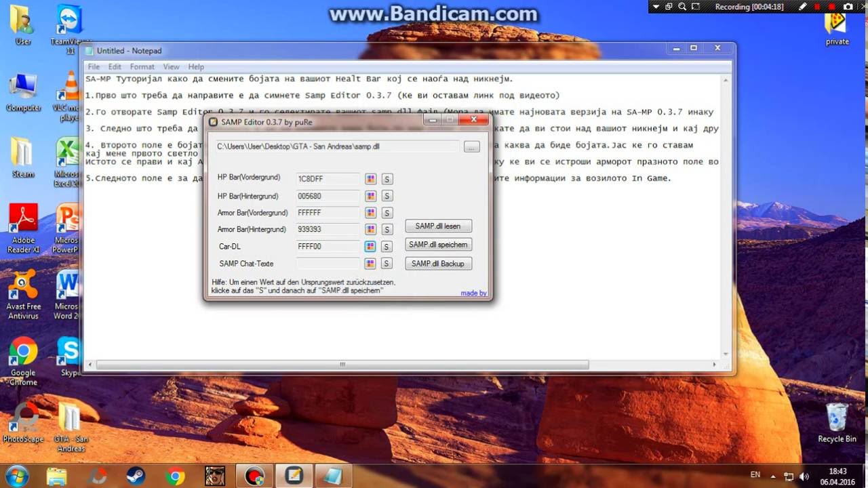The image size is (868, 488).
Task: Create a backup with SAMP.dll Backup
Action: click(x=438, y=264)
